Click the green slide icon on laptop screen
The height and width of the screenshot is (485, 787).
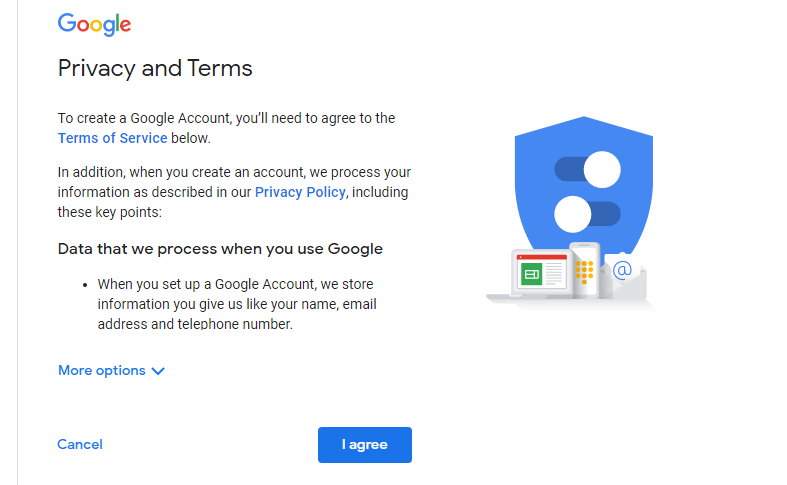click(531, 274)
